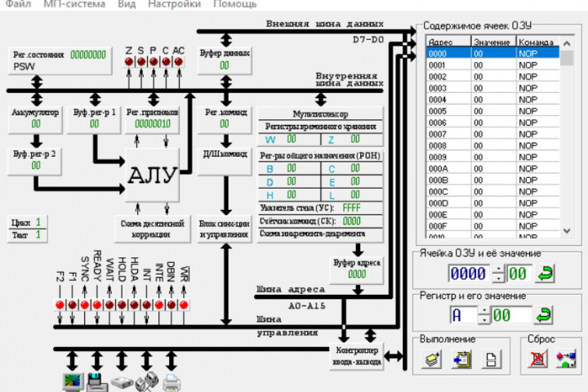588x392 pixels.
Task: Select RAM row 0005
Action: click(x=492, y=111)
